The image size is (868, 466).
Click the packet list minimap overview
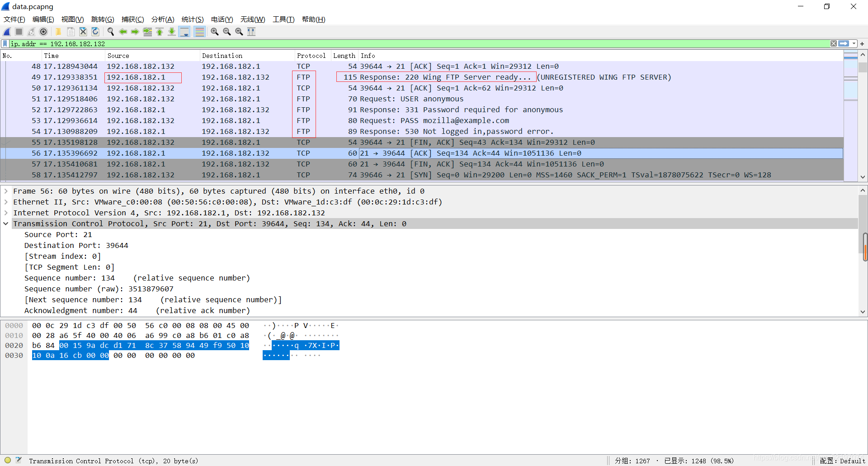[851, 115]
